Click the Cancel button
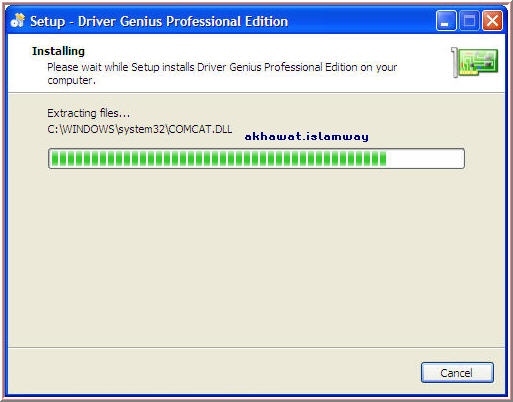 click(457, 372)
